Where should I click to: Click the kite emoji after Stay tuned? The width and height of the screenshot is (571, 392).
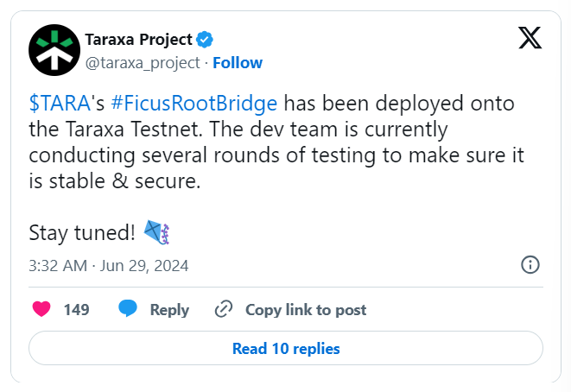point(157,232)
